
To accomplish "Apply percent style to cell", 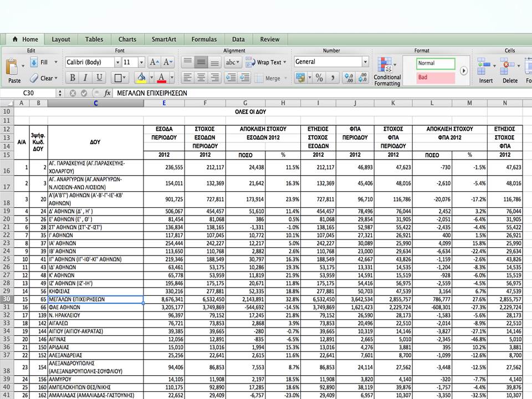I will tap(319, 78).
